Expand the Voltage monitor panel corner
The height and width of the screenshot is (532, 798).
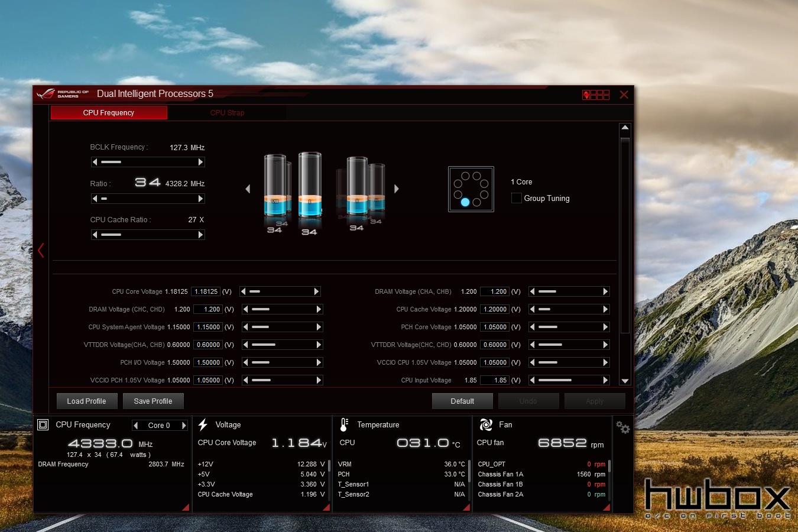[326, 507]
